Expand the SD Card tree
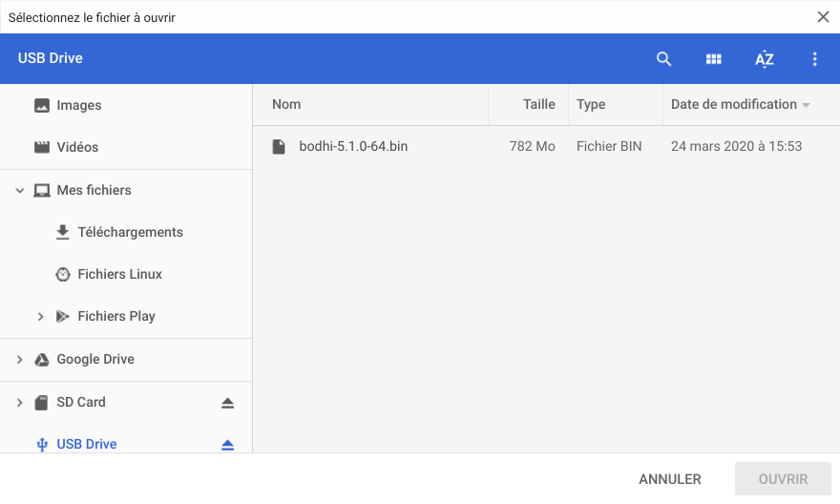The width and height of the screenshot is (840, 504). [20, 402]
